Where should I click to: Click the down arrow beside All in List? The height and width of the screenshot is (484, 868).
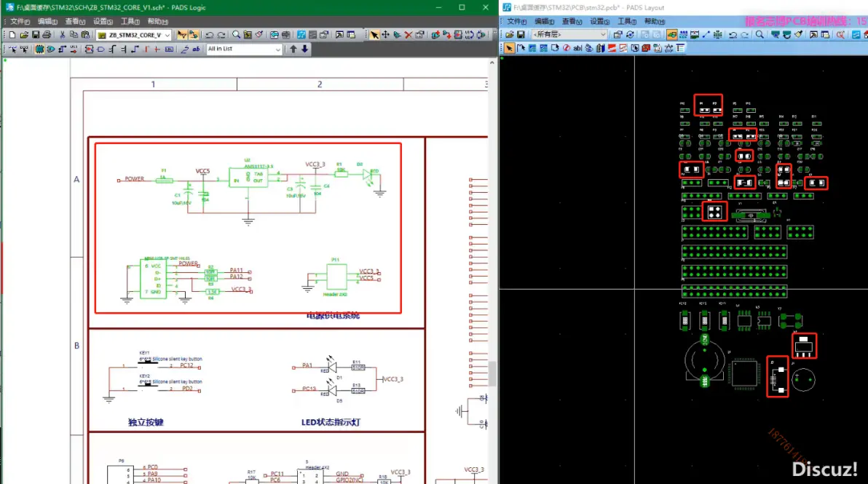(305, 49)
